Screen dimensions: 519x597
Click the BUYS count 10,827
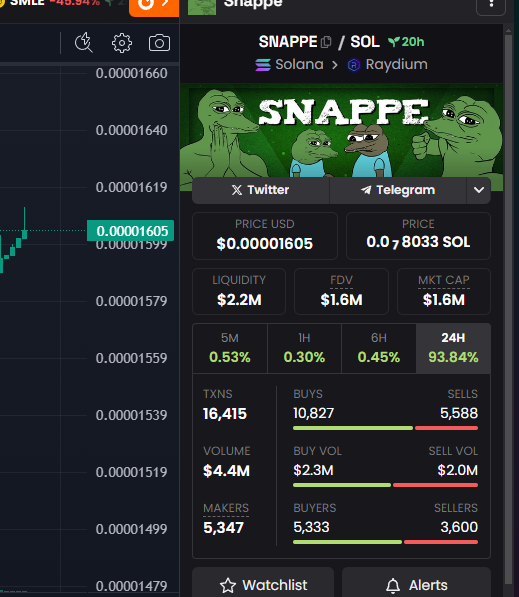coord(313,413)
